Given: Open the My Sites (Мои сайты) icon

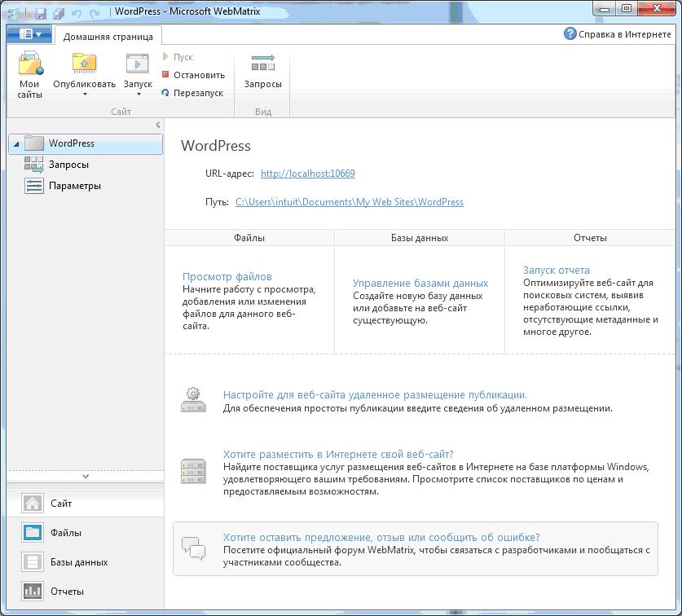Looking at the screenshot, I should pyautogui.click(x=30, y=62).
